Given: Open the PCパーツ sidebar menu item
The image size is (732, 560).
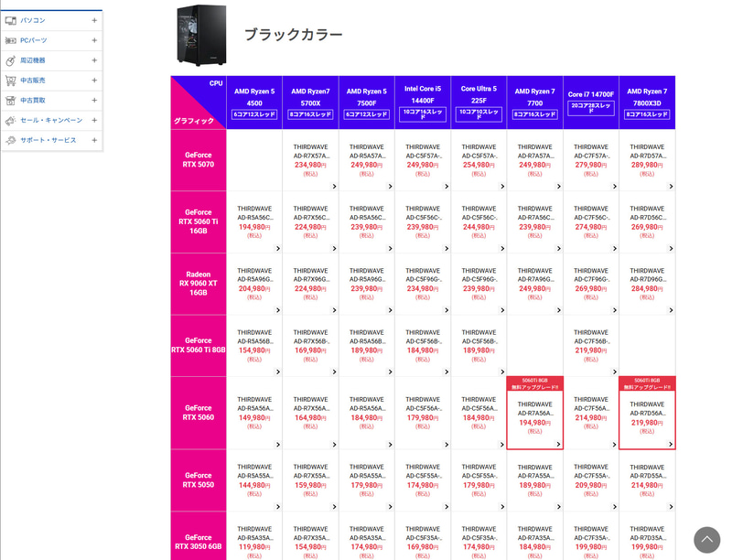Looking at the screenshot, I should click(51, 40).
